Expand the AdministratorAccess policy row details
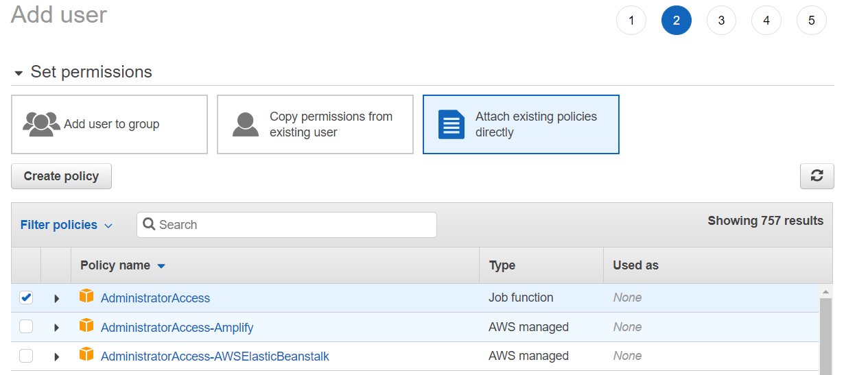Screen dimensions: 868x375 tap(56, 298)
